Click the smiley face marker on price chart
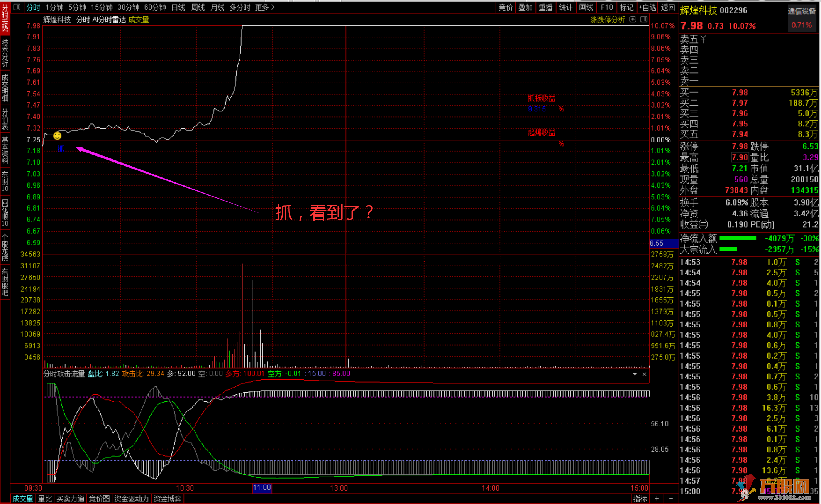821x504 pixels. [x=57, y=136]
